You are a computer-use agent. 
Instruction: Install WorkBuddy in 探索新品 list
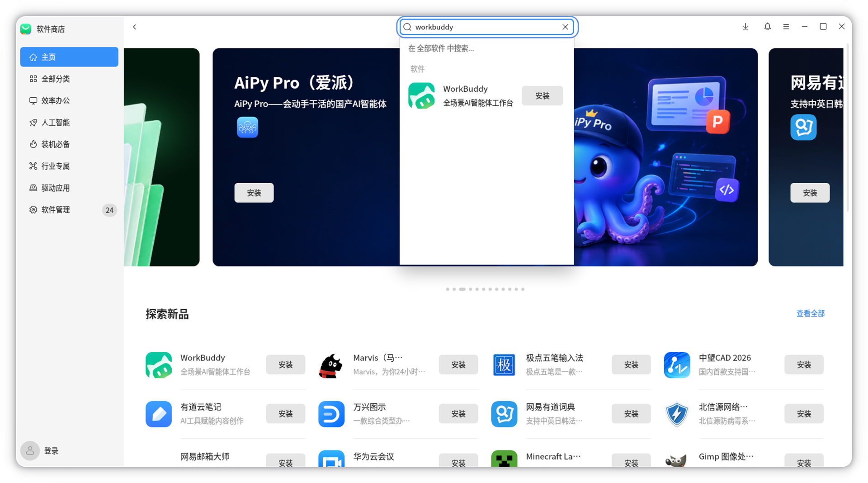click(286, 365)
